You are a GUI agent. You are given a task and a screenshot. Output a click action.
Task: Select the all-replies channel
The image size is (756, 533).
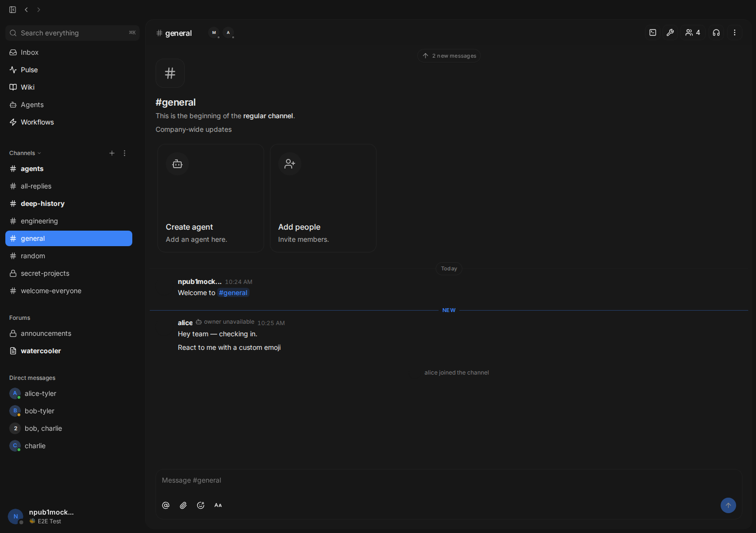pos(69,186)
